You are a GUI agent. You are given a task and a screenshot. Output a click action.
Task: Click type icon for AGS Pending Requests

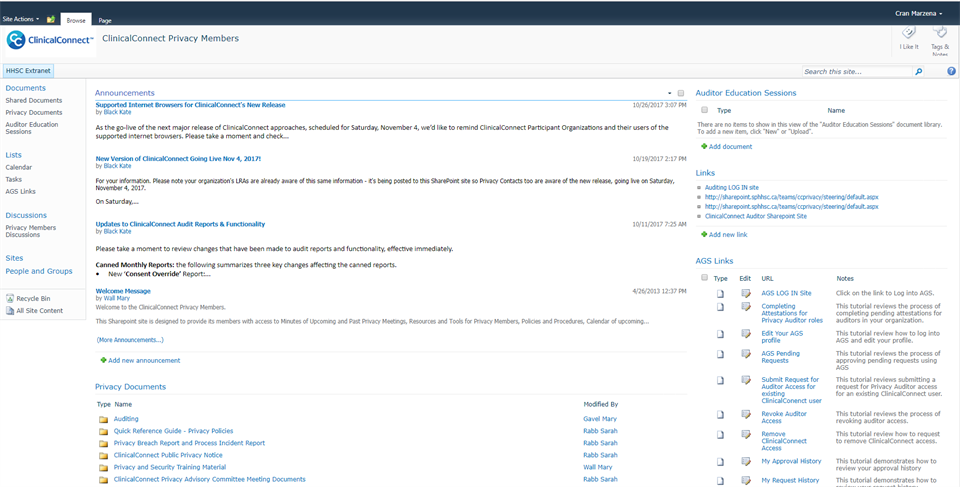[721, 354]
